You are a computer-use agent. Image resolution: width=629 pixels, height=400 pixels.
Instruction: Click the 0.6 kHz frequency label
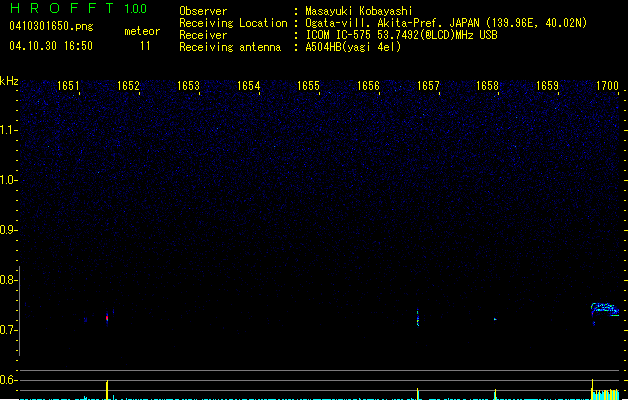pyautogui.click(x=8, y=380)
